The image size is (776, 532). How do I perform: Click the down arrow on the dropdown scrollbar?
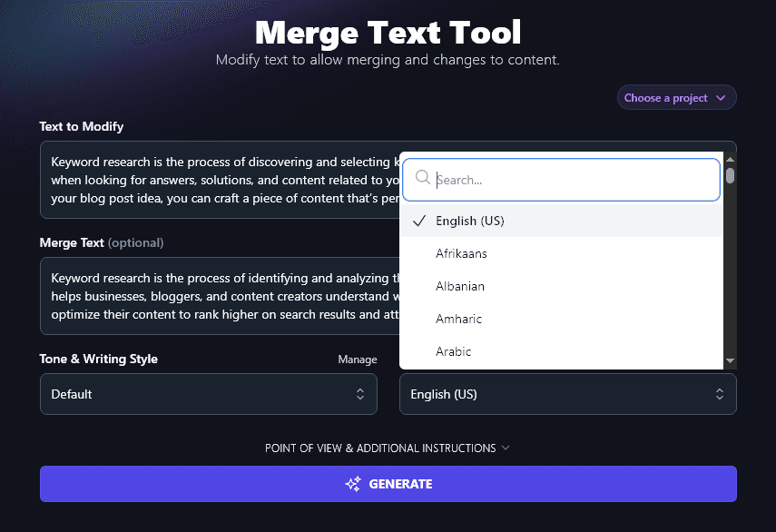730,360
